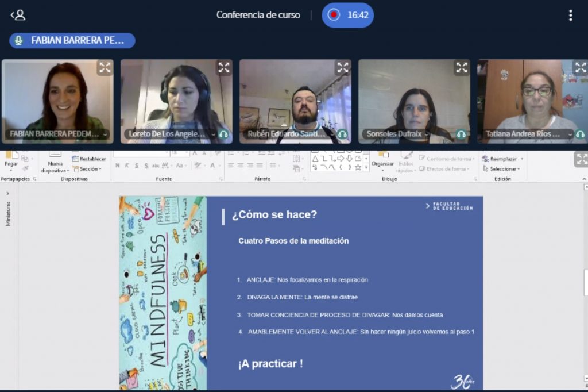
Task: Open the Nueva diapositiva menu
Action: click(x=55, y=167)
